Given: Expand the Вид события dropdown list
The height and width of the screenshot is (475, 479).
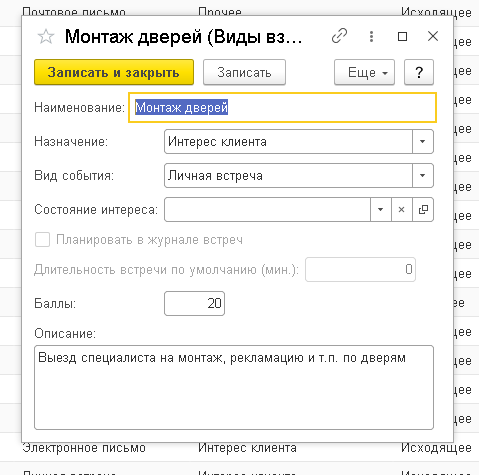Looking at the screenshot, I should [423, 175].
